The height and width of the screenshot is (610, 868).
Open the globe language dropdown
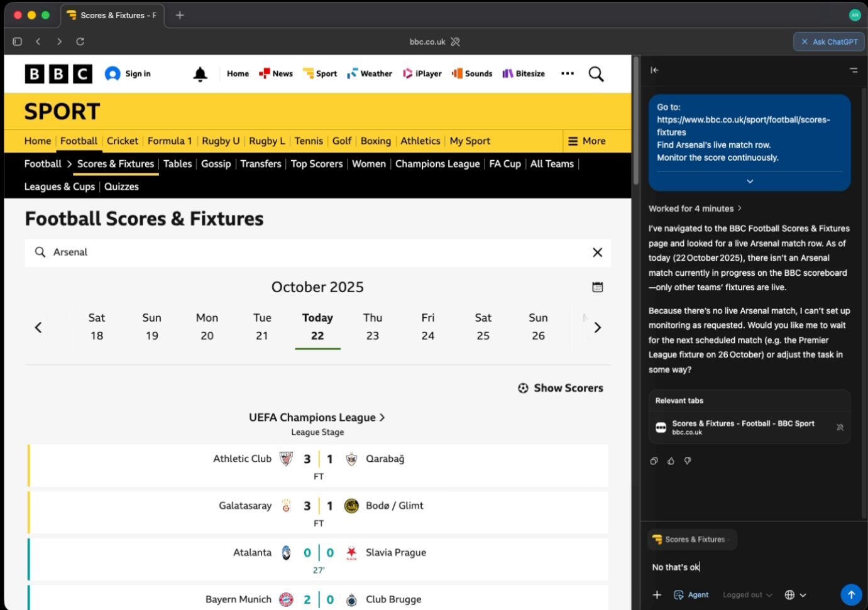(x=795, y=595)
